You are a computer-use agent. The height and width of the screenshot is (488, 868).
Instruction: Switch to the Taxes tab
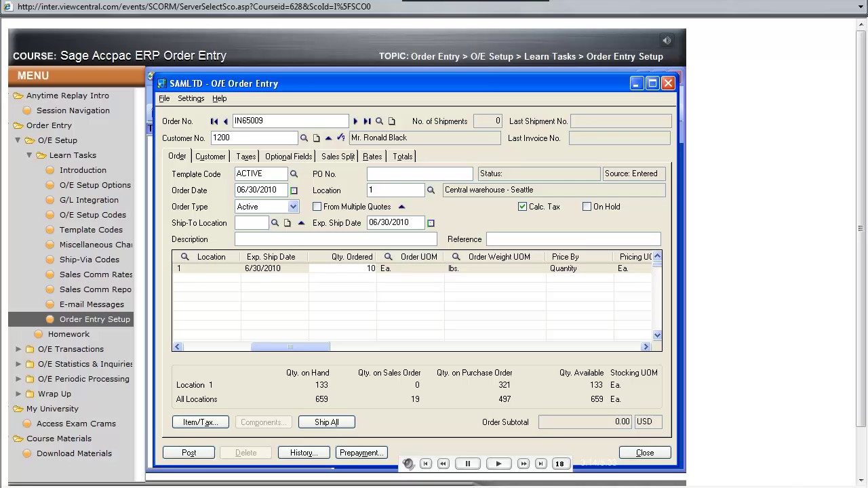(x=245, y=157)
